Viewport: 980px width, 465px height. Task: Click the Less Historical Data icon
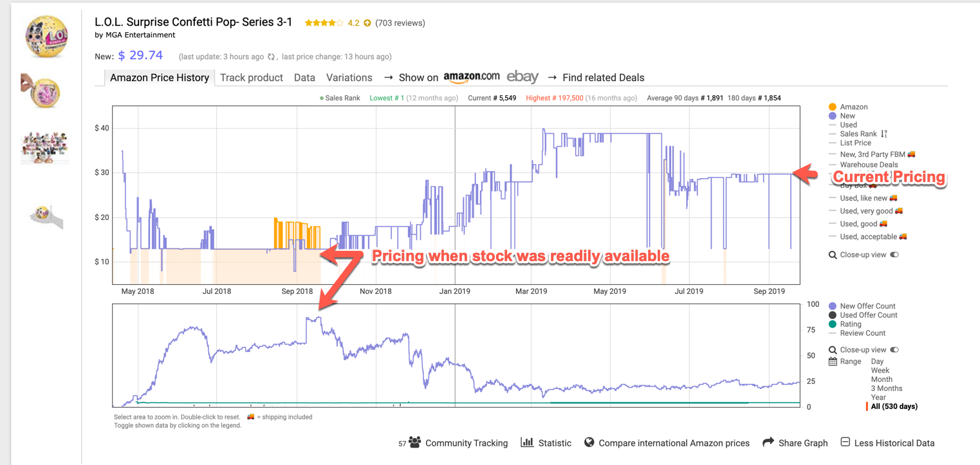coord(844,442)
